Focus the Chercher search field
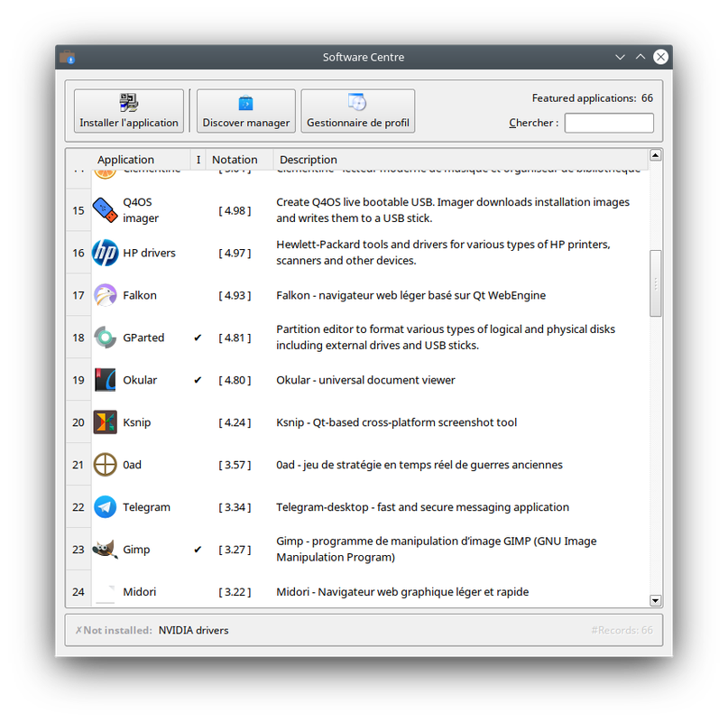 point(609,123)
